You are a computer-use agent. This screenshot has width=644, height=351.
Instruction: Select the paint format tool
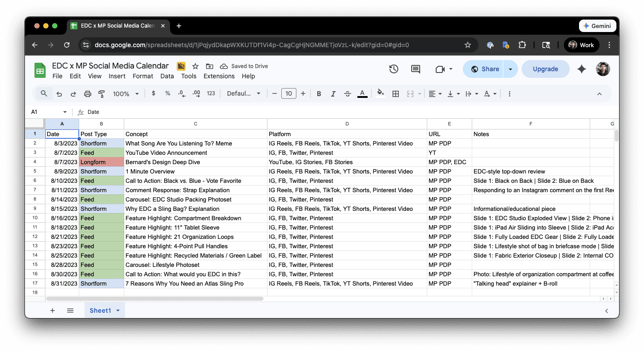101,94
